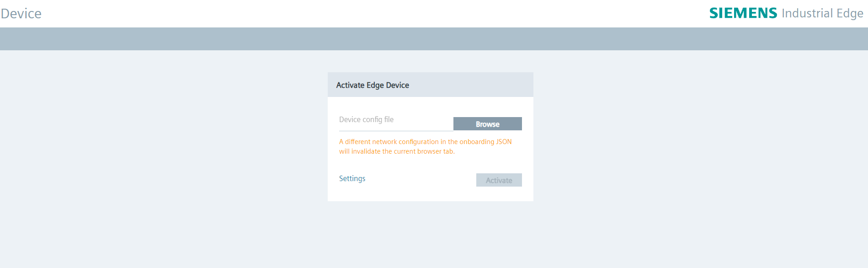Click the Industrial Edge product name
868x268 pixels.
(x=822, y=13)
